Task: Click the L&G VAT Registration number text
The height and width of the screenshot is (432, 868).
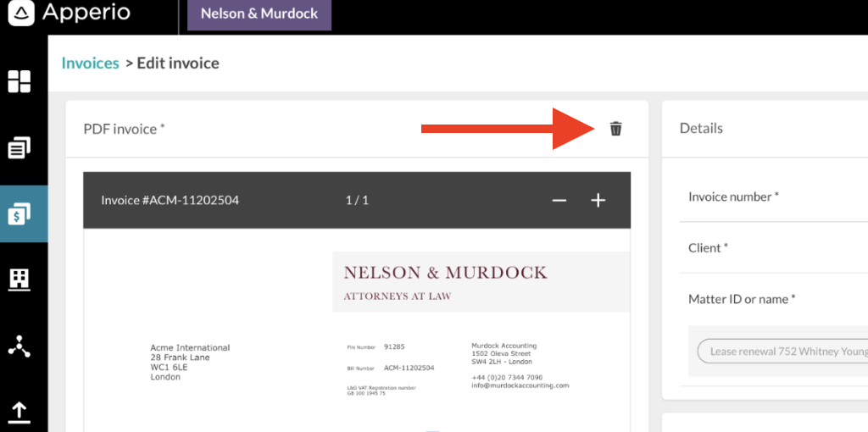Action: click(x=381, y=388)
